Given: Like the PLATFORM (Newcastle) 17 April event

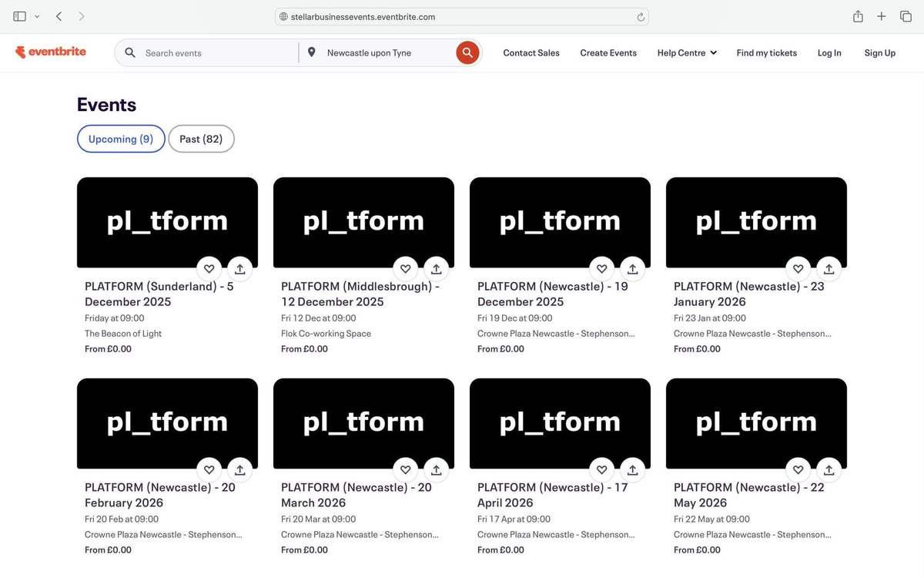Looking at the screenshot, I should (x=602, y=469).
